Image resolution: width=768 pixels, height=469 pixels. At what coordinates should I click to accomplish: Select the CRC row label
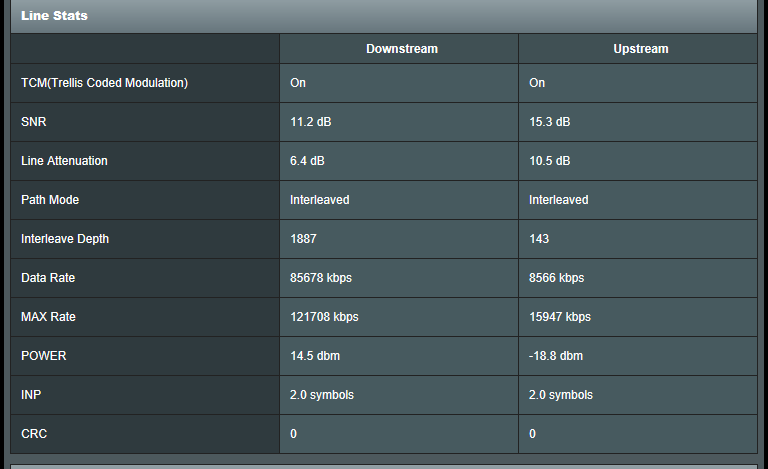click(33, 434)
